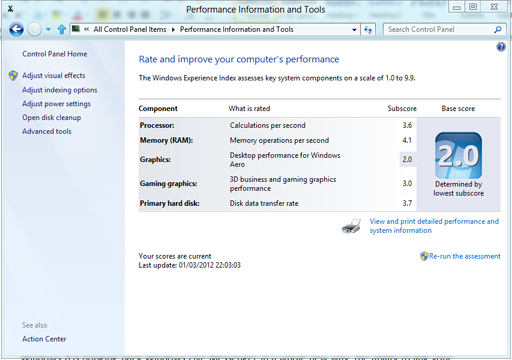This screenshot has height=360, width=512.
Task: Click the Control Panel icon in address bar
Action: coord(76,29)
